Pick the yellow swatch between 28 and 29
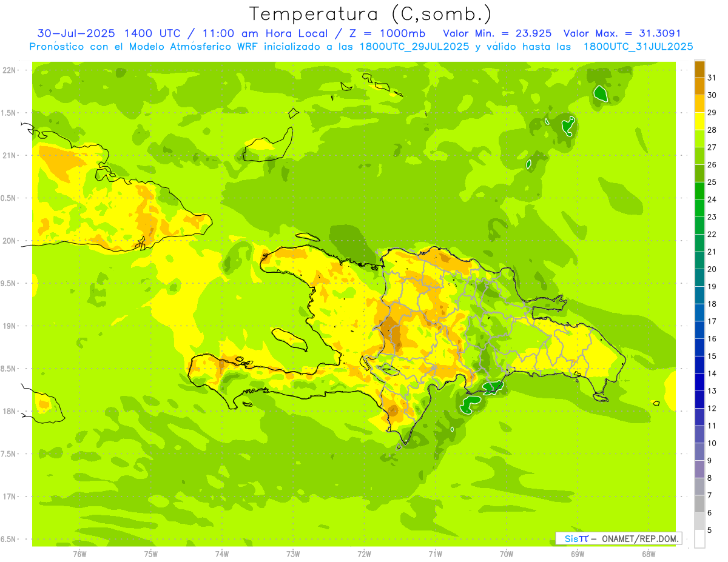The height and width of the screenshot is (562, 728). pos(699,121)
